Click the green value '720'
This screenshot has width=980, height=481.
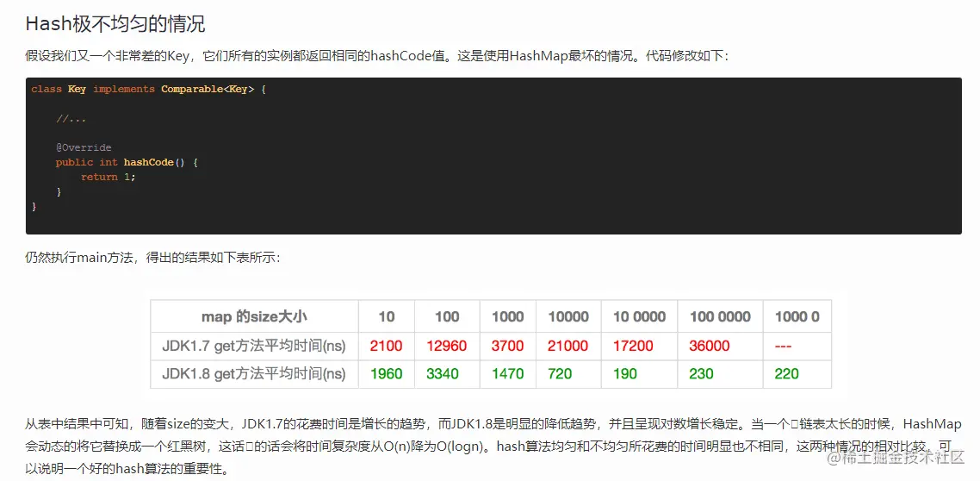point(560,373)
